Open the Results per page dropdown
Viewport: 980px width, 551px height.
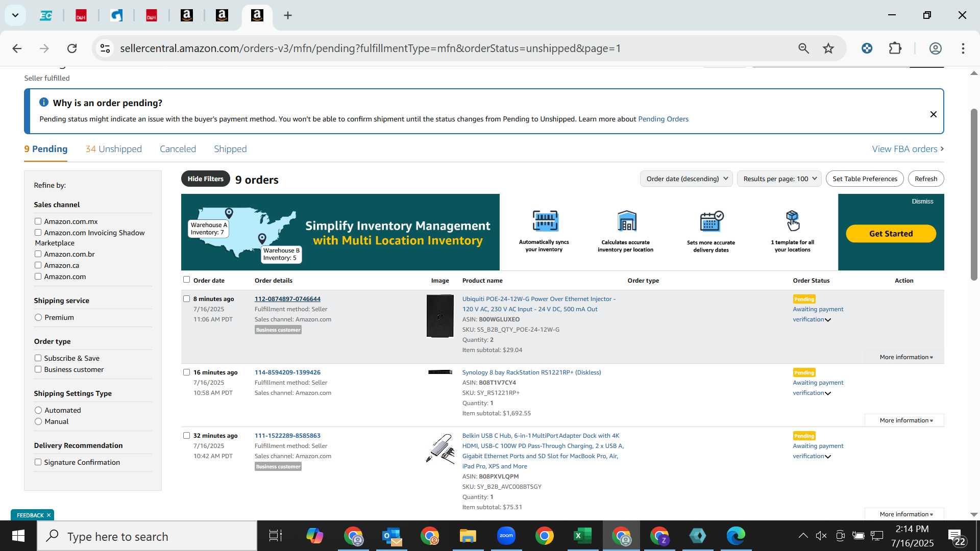point(779,179)
